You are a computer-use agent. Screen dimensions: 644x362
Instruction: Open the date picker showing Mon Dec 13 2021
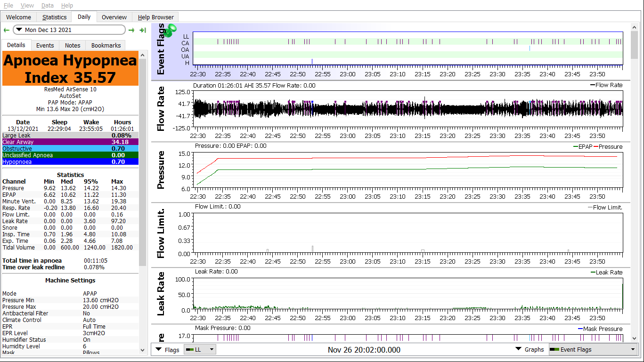[69, 30]
